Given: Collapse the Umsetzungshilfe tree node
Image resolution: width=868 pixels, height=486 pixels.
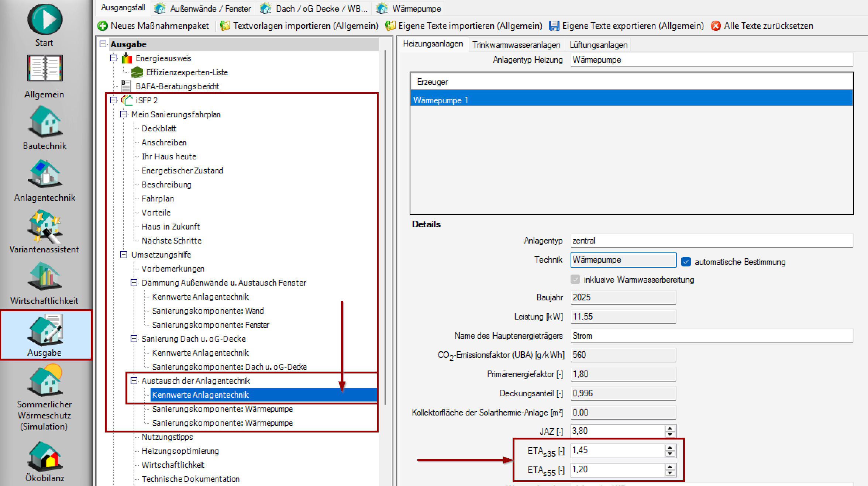Looking at the screenshot, I should [124, 254].
